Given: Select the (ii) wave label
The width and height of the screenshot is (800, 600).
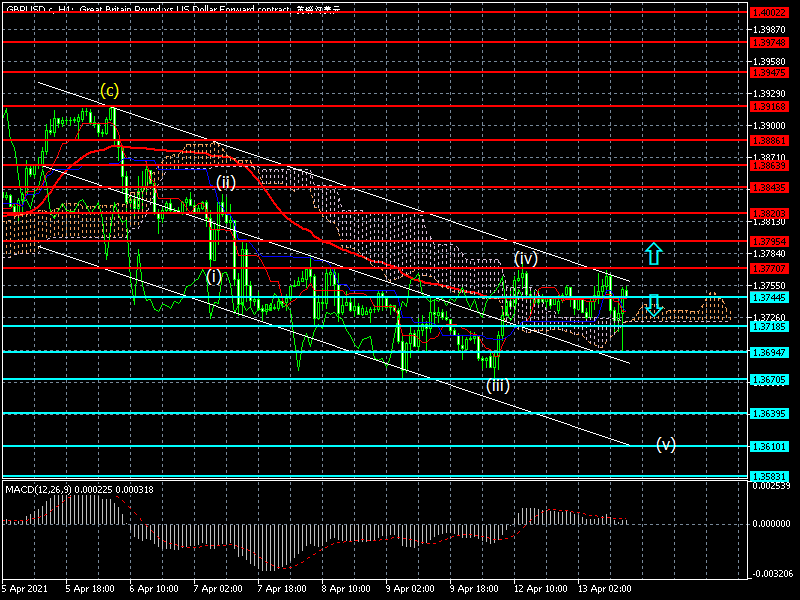Looking at the screenshot, I should (226, 182).
